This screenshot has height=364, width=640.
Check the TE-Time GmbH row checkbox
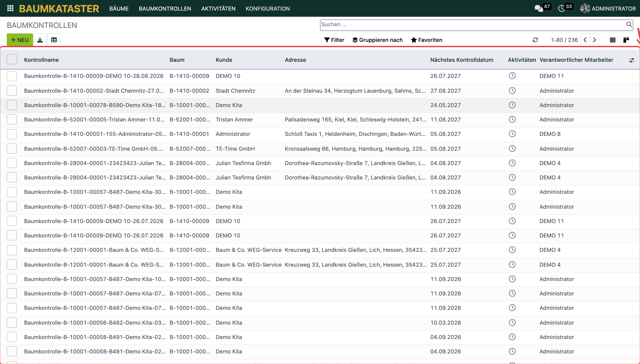coord(12,149)
